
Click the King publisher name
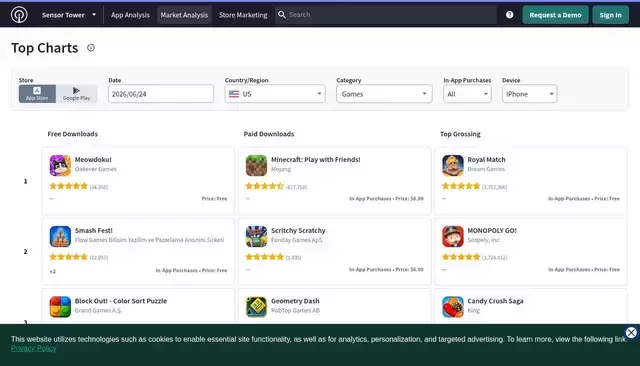click(x=473, y=311)
